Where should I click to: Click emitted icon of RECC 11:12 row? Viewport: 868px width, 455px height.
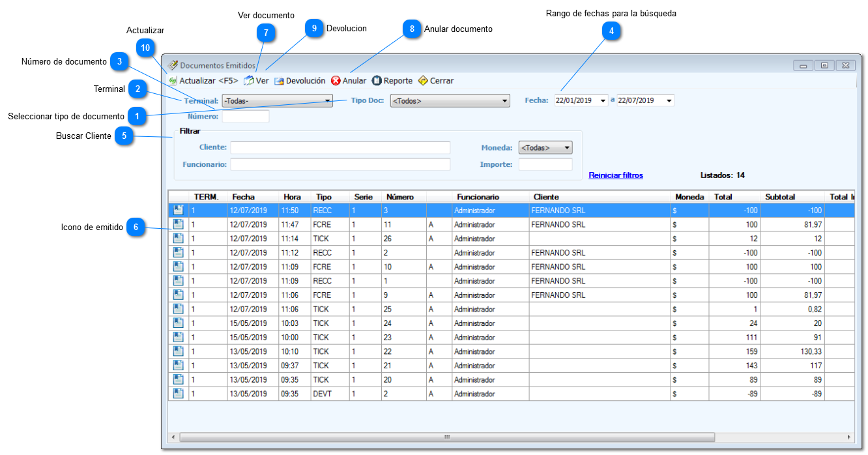178,252
